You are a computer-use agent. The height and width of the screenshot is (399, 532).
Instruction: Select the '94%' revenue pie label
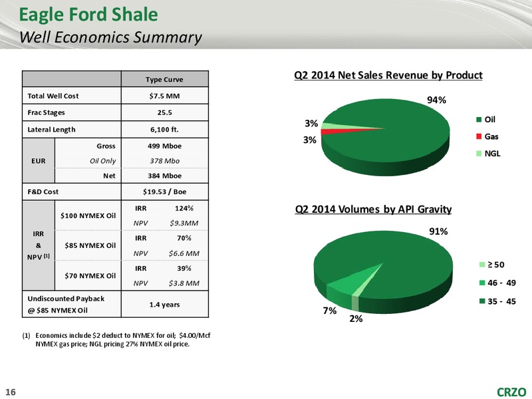tap(436, 100)
